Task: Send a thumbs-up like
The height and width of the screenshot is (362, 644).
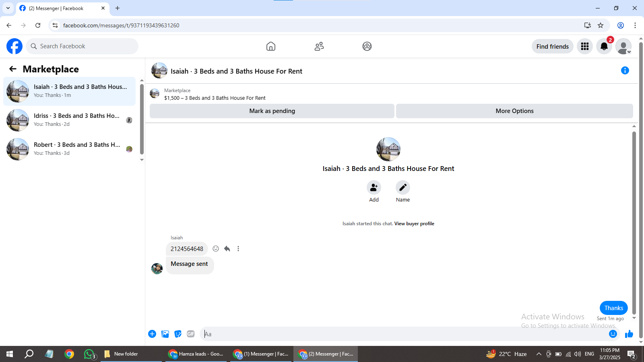Action: 629,334
